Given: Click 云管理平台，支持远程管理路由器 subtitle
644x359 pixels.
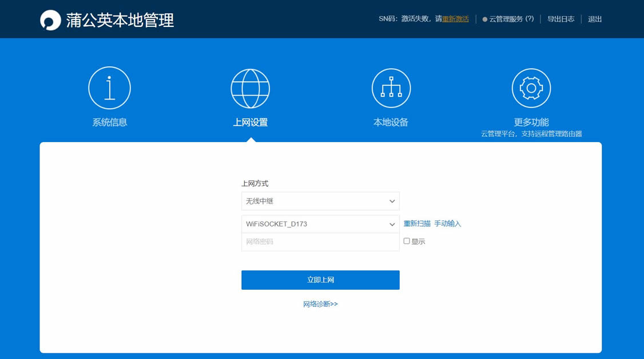Looking at the screenshot, I should (531, 133).
